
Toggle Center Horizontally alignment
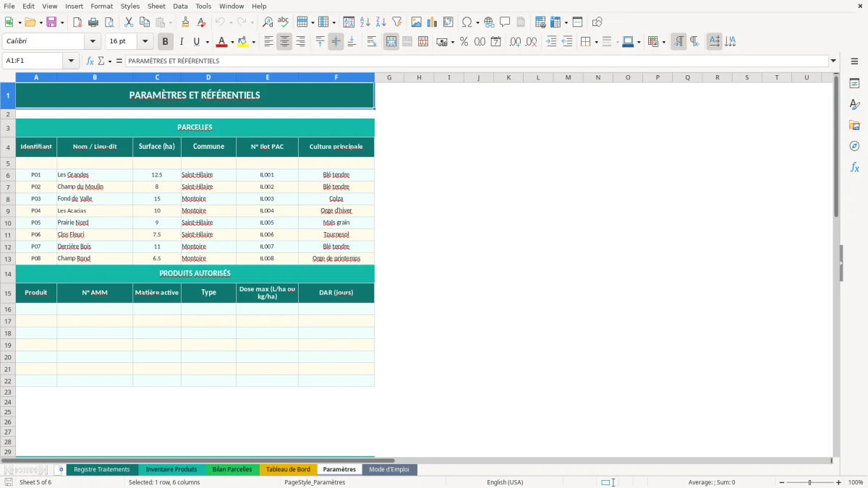[285, 42]
